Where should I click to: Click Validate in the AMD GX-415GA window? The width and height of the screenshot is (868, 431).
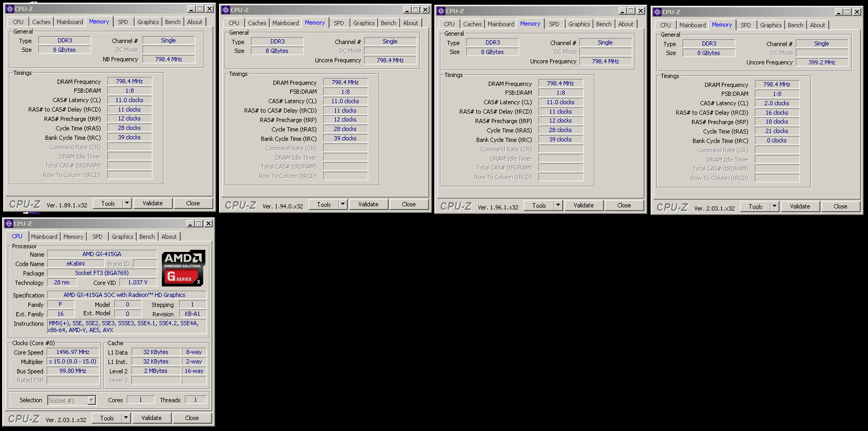point(151,418)
